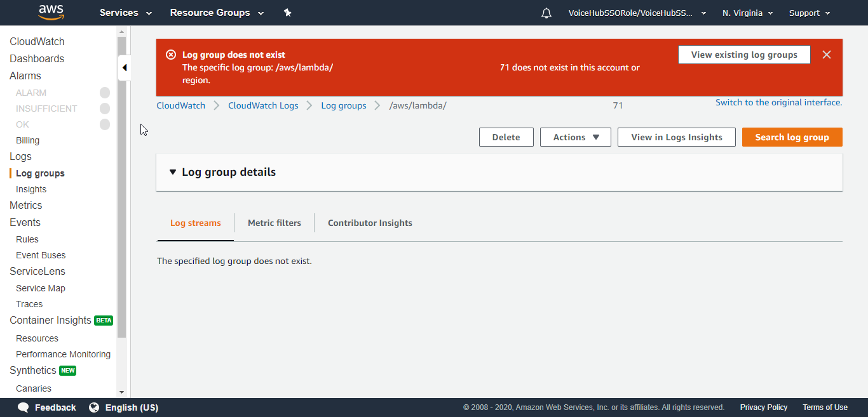Viewport: 868px width, 417px height.
Task: Open Alarms in the sidebar
Action: click(25, 76)
